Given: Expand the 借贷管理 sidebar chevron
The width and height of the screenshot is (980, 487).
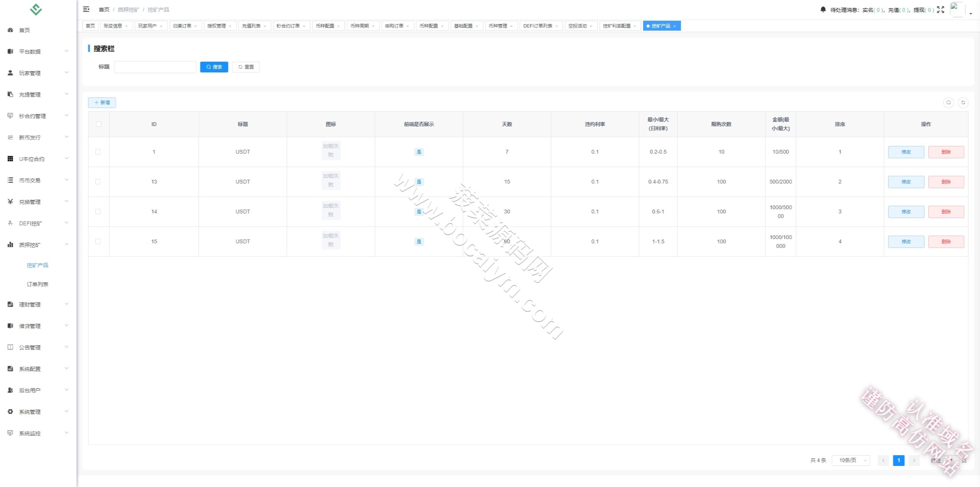Looking at the screenshot, I should (67, 325).
